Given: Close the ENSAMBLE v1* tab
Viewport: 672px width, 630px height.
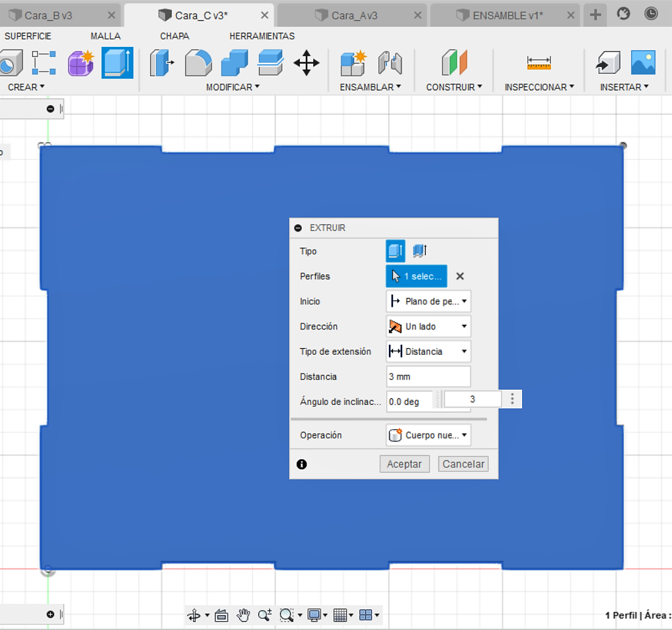Looking at the screenshot, I should click(x=571, y=15).
